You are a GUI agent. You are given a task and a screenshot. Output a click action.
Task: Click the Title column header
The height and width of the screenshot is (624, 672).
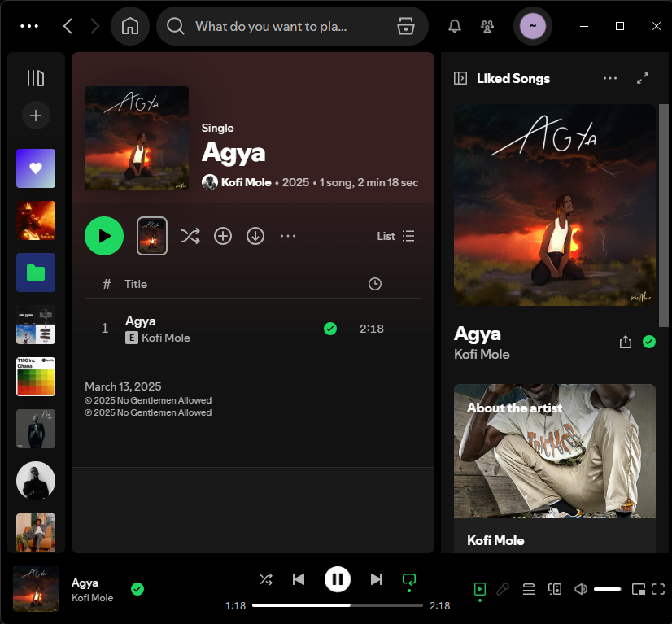[135, 284]
